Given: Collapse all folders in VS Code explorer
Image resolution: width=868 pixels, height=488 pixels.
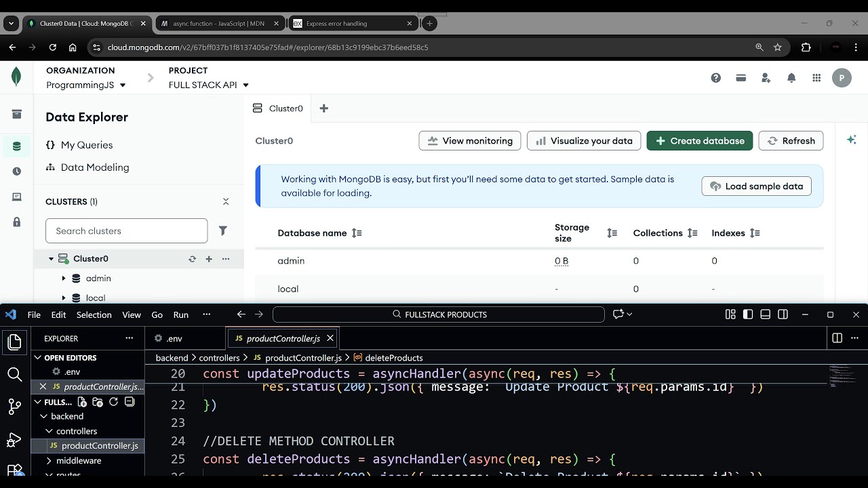Looking at the screenshot, I should click(130, 402).
